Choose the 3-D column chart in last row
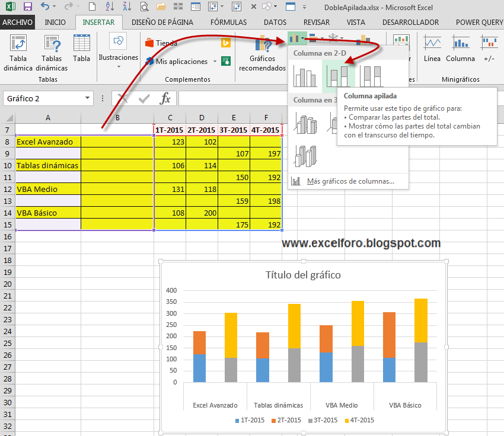The width and height of the screenshot is (504, 436). pyautogui.click(x=306, y=156)
